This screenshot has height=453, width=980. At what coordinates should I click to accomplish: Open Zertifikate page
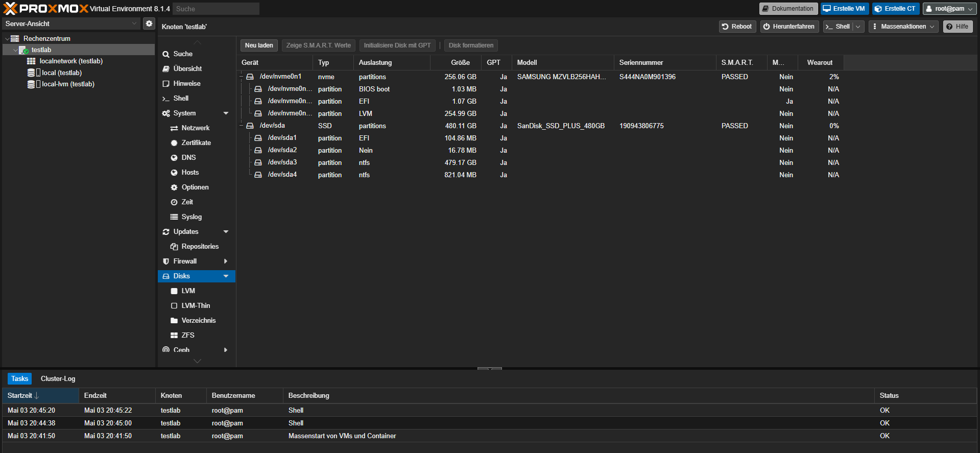[197, 142]
